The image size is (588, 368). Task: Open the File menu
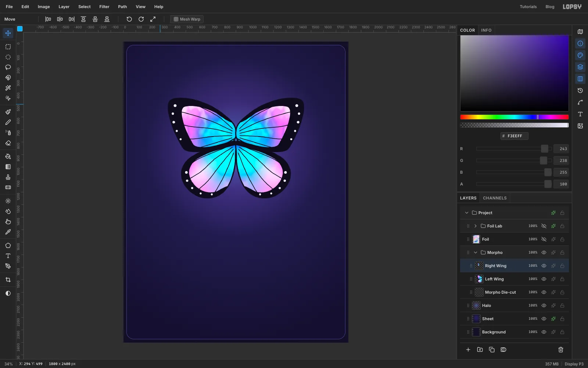[9, 7]
